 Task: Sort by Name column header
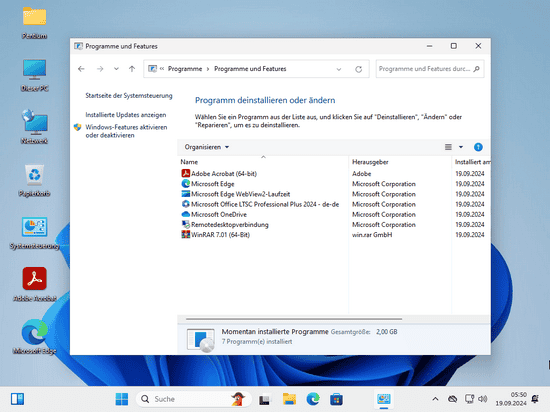(189, 162)
